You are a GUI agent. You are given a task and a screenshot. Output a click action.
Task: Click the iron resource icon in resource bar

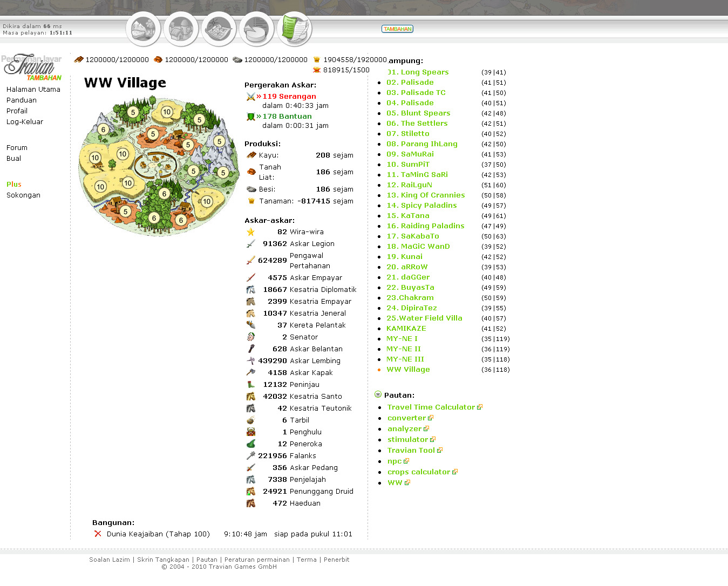coord(237,59)
